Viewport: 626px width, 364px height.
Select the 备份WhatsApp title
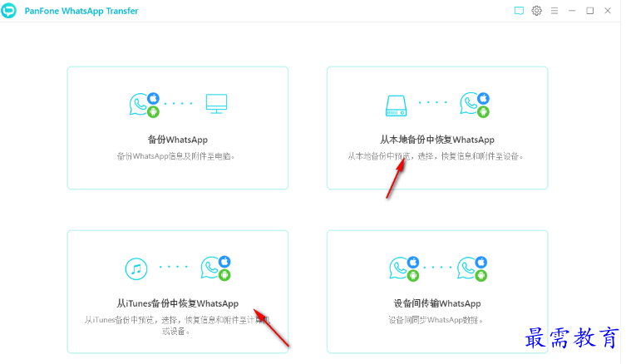pyautogui.click(x=178, y=140)
